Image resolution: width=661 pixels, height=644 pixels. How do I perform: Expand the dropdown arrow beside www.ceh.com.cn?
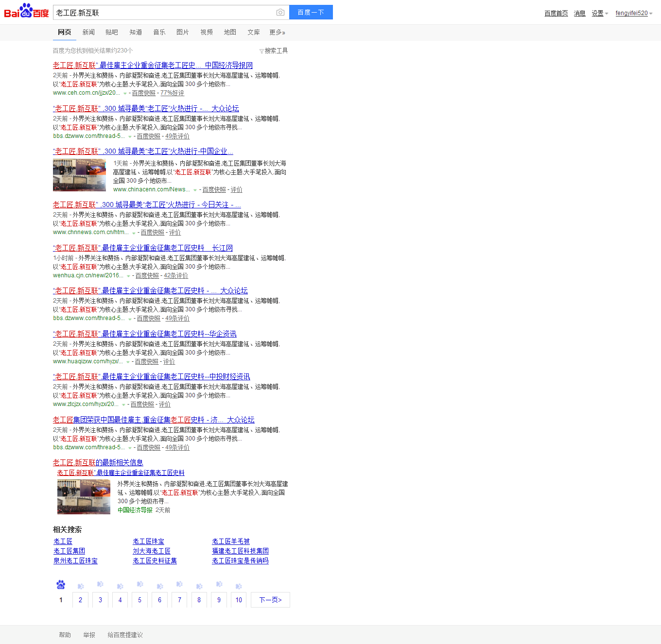click(125, 93)
